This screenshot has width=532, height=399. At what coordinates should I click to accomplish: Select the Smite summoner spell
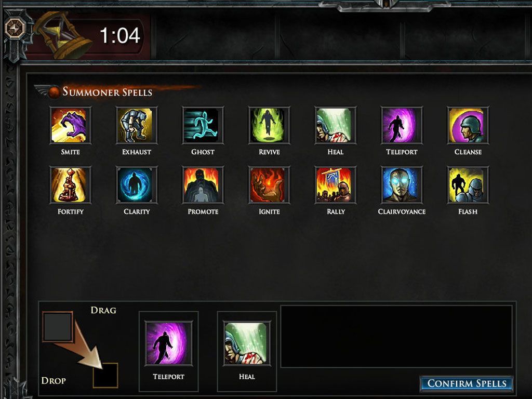[x=70, y=125]
